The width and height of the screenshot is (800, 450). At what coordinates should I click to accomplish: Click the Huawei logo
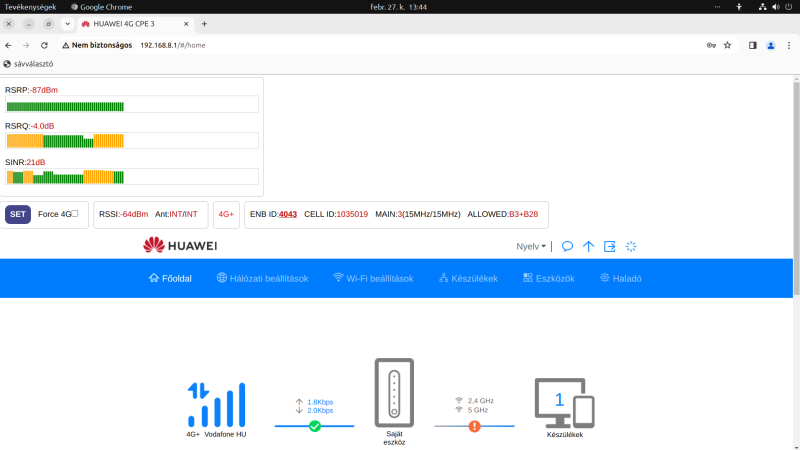coord(180,245)
